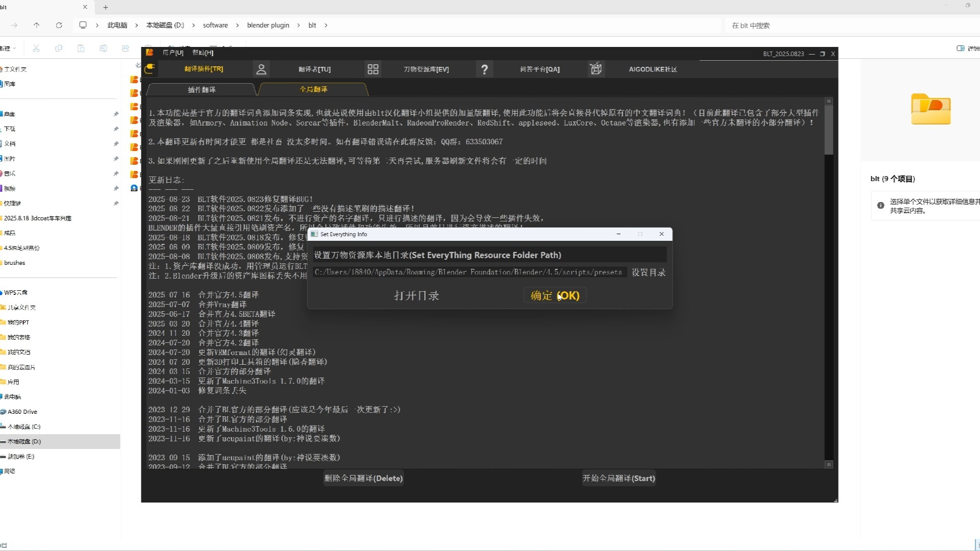Viewport: 980px width, 551px height.
Task: Expand the chevron after blt in breadcrumb
Action: 326,25
